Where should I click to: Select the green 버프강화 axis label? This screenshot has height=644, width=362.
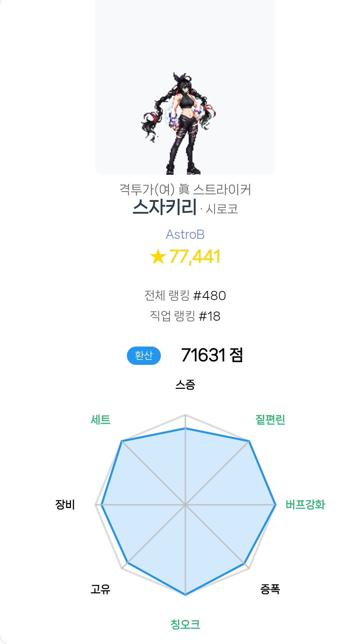tap(305, 505)
